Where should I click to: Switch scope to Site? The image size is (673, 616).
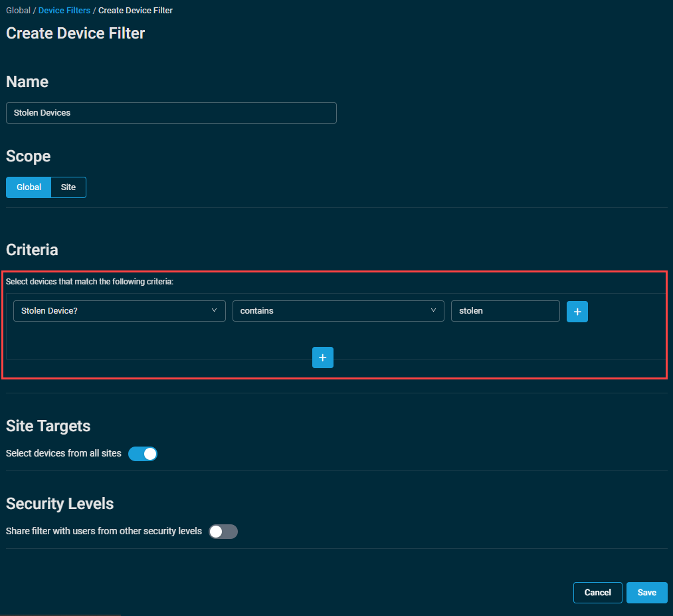pos(68,187)
